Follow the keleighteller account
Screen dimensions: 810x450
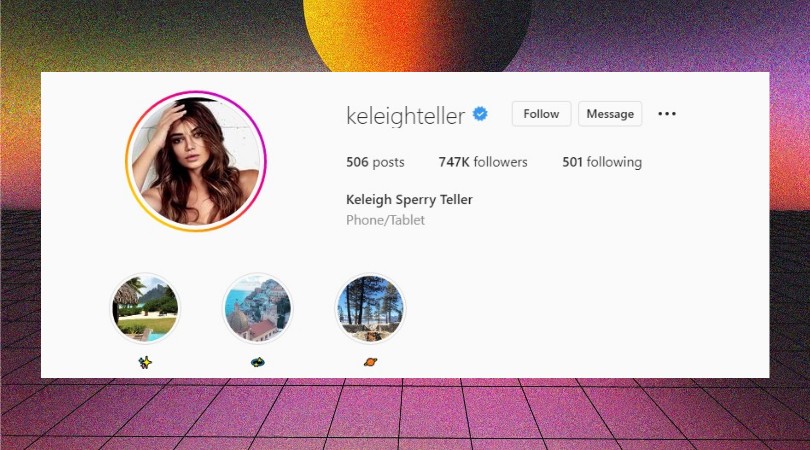541,114
